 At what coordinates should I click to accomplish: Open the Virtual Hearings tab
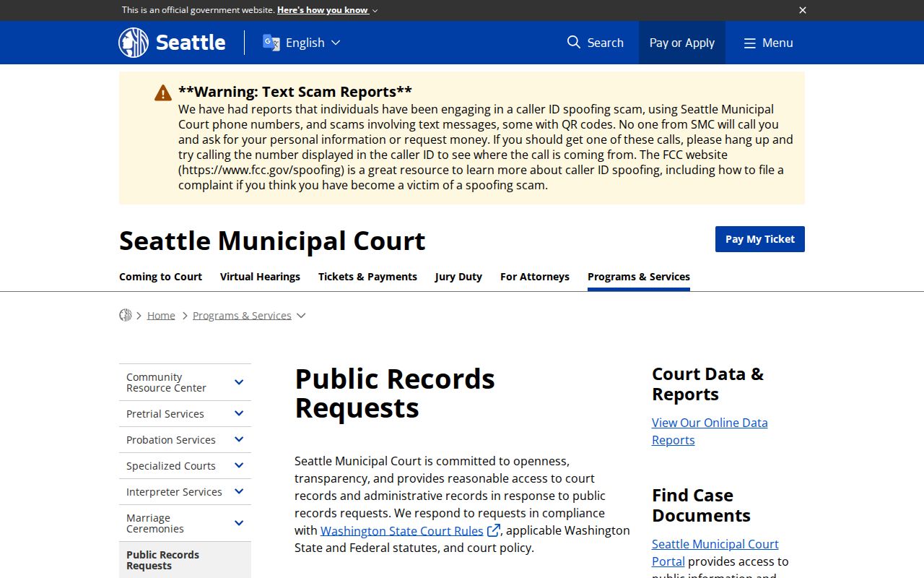coord(260,277)
